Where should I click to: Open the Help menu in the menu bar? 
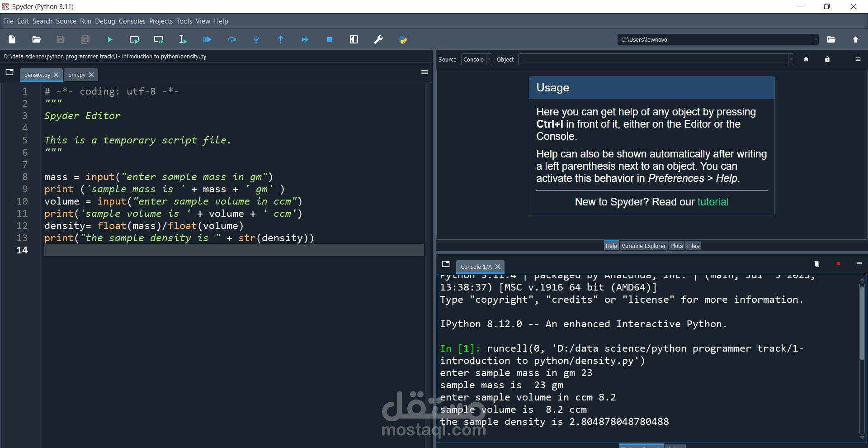(x=221, y=21)
